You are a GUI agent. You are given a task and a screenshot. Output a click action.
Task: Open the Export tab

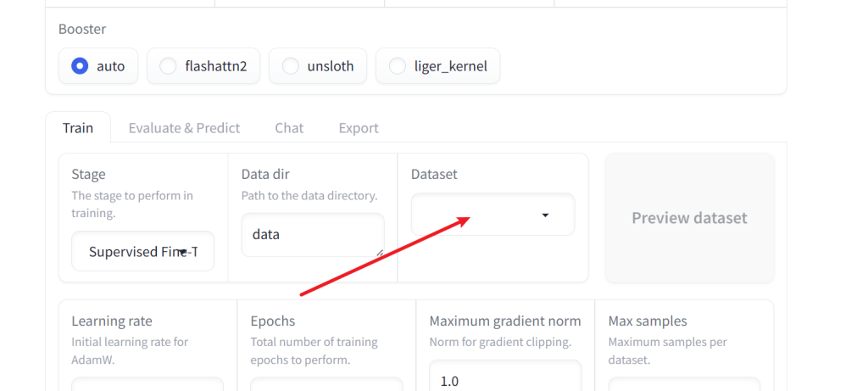[x=359, y=128]
